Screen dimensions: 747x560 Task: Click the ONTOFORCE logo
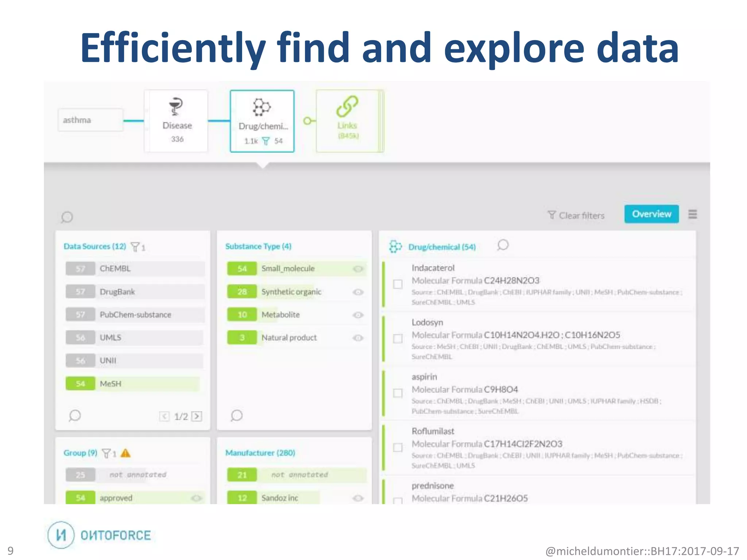[x=99, y=535]
